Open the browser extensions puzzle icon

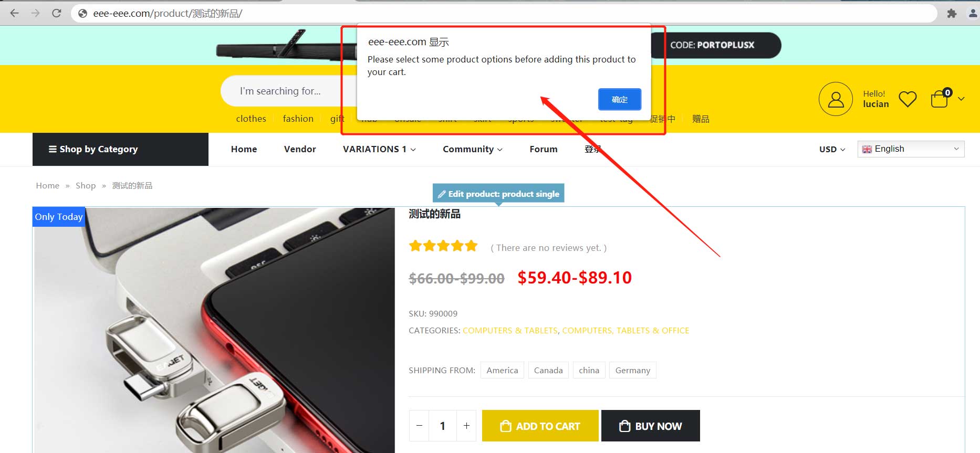click(952, 14)
